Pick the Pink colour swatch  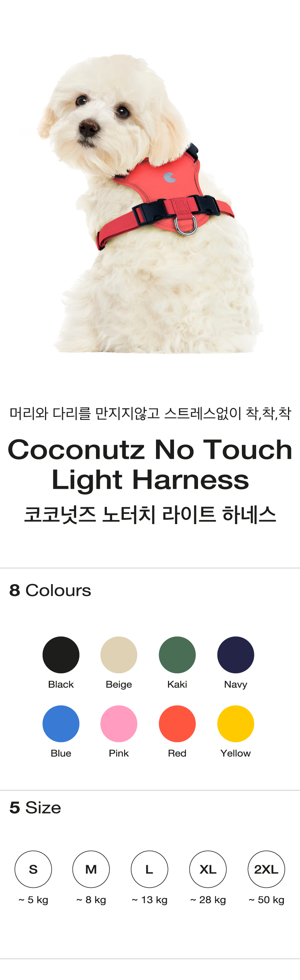point(119,723)
